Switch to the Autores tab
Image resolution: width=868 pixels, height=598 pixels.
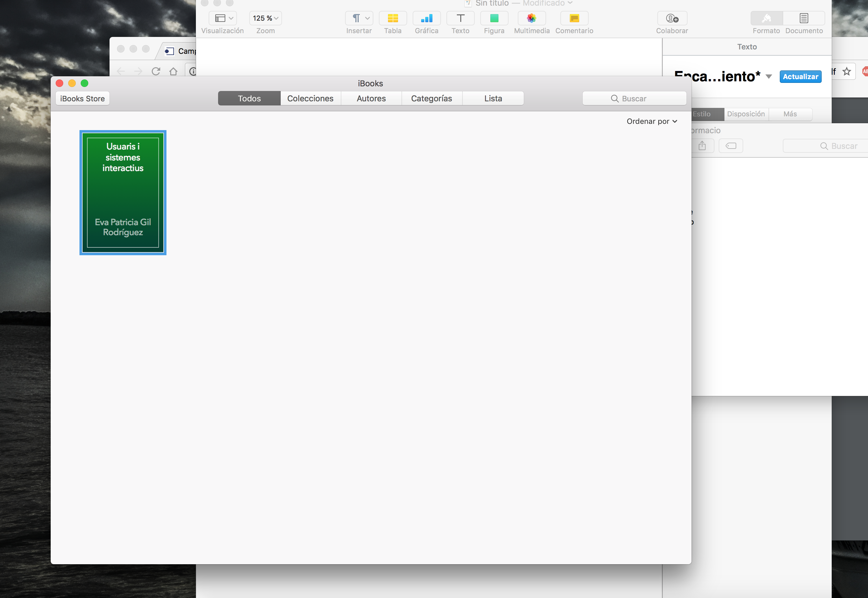[371, 99]
